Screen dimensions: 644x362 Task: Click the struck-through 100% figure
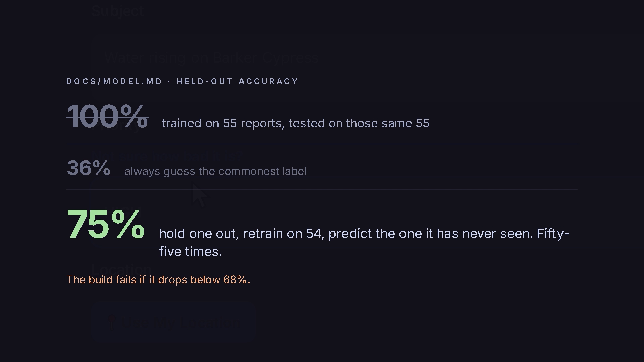tap(107, 116)
